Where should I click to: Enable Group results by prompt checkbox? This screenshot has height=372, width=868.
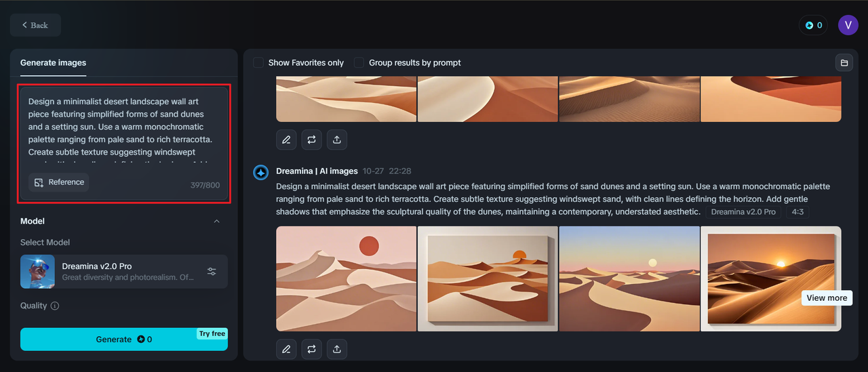[x=359, y=62]
